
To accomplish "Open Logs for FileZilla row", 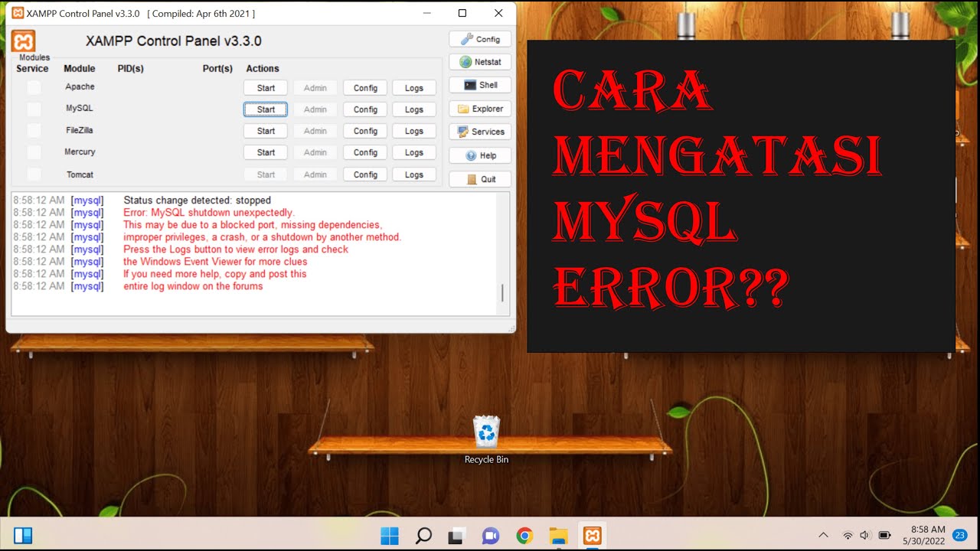I will (414, 131).
